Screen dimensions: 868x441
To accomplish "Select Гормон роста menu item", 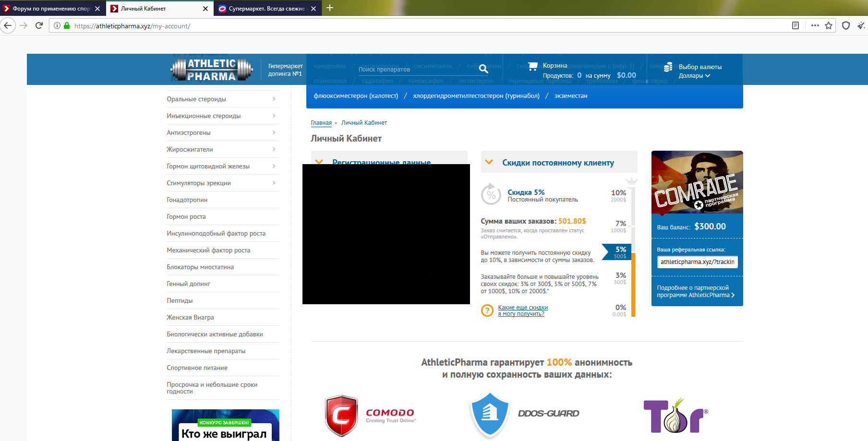I will coord(186,216).
